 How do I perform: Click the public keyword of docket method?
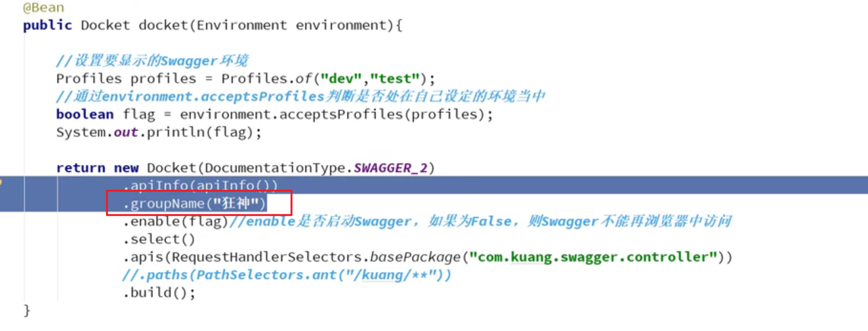(x=48, y=25)
